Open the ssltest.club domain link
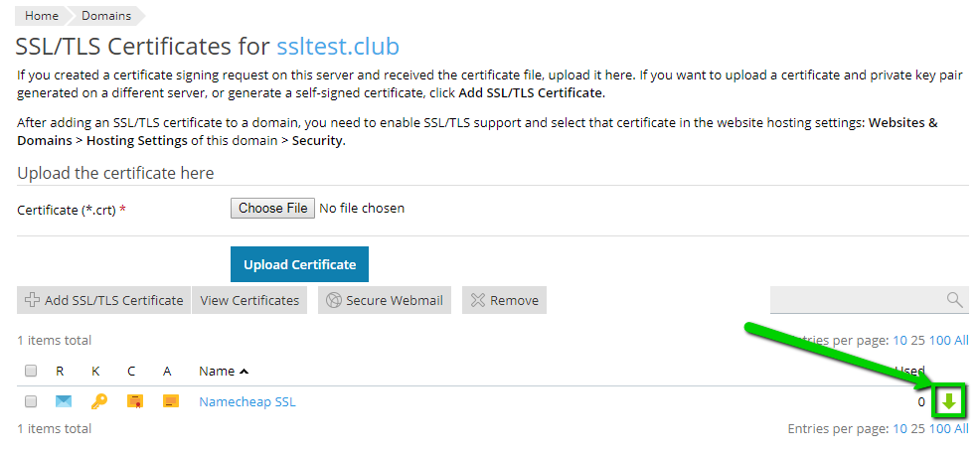The height and width of the screenshot is (457, 980). point(337,46)
